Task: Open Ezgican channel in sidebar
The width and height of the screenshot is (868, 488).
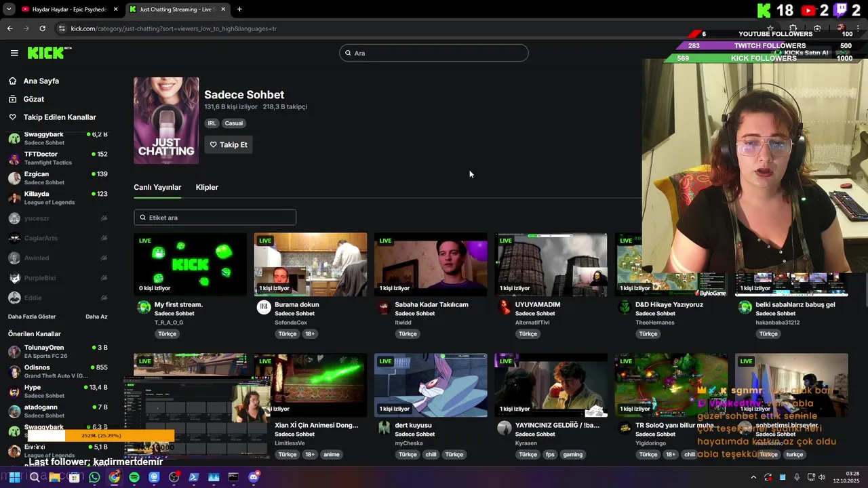Action: 58,178
